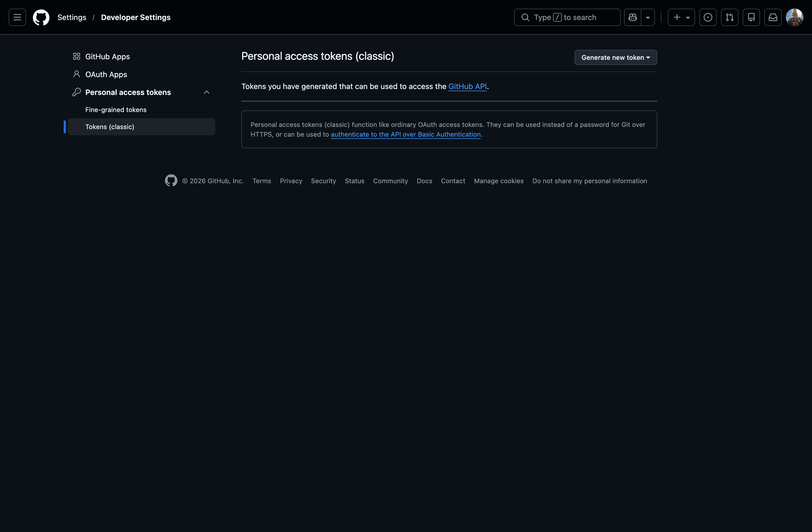Click the footer GitHub logo
This screenshot has height=532, width=812.
click(171, 181)
